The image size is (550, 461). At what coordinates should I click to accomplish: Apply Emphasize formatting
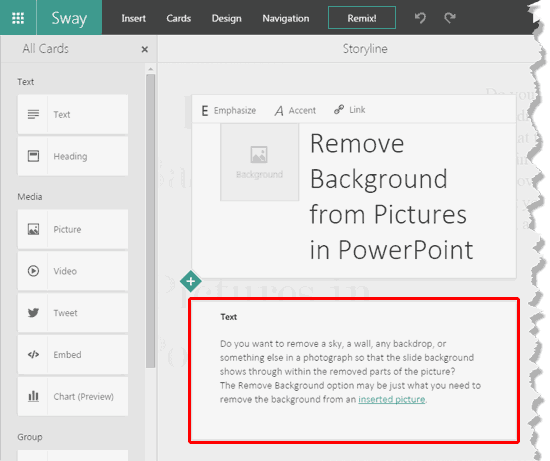[x=228, y=111]
